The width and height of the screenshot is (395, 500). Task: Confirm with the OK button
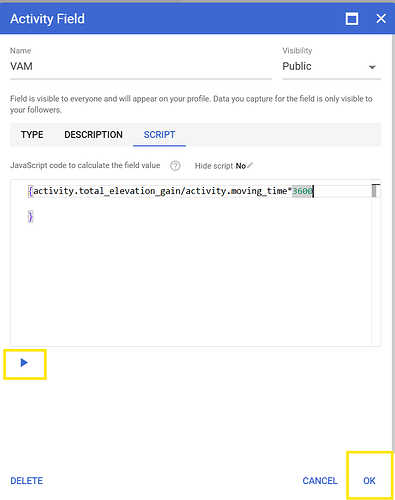[x=369, y=481]
